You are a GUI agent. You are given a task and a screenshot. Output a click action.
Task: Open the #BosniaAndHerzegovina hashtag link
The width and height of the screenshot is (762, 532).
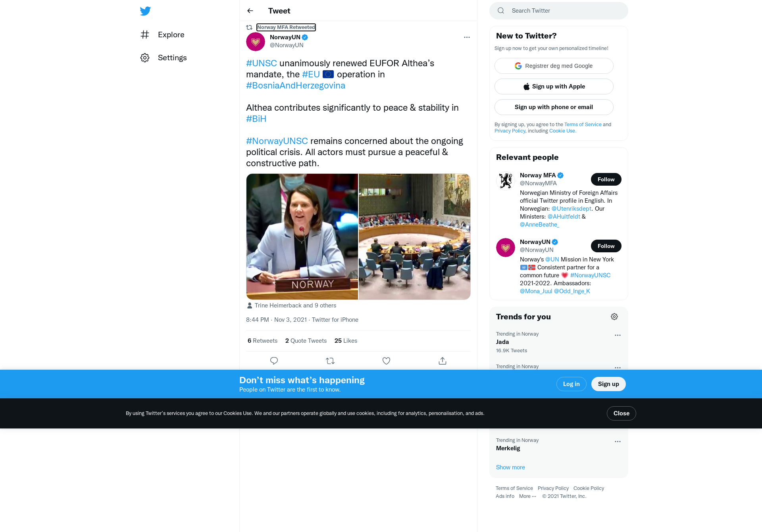[296, 85]
